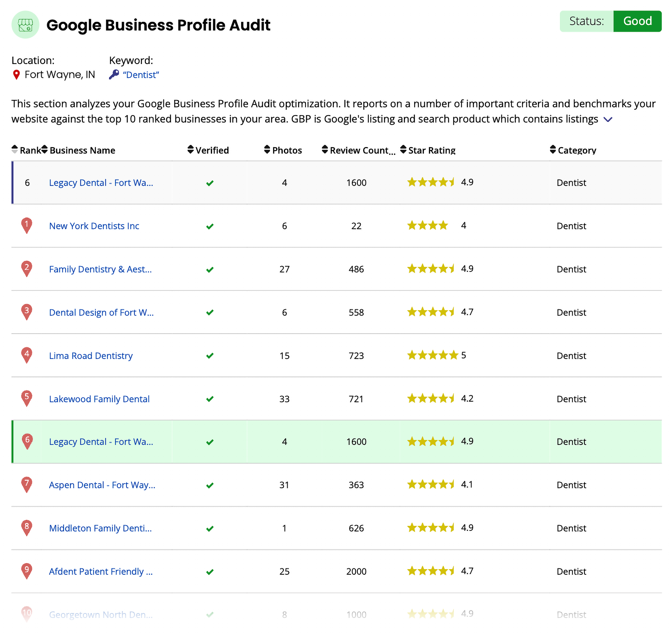This screenshot has height=635, width=672.
Task: Click rank 6 pin in green highlighted row
Action: click(27, 442)
